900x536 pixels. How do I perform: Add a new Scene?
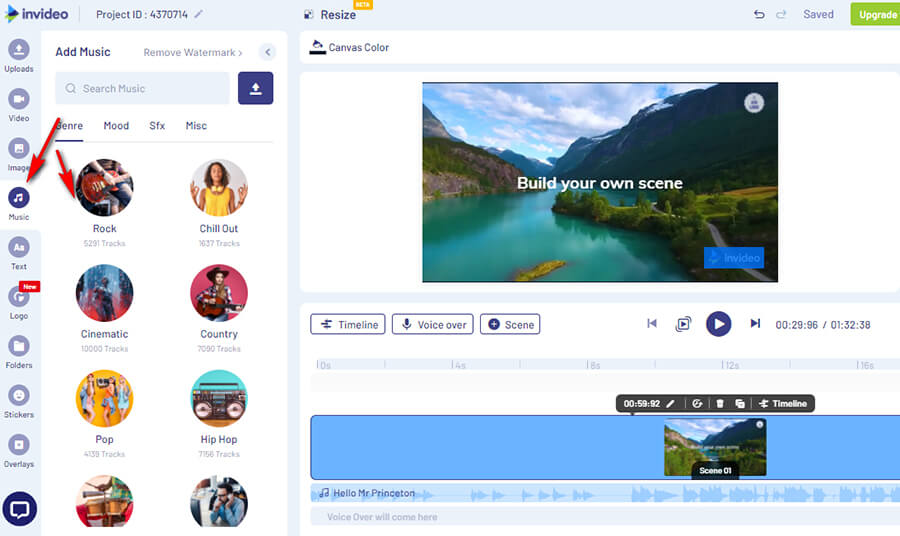click(510, 324)
